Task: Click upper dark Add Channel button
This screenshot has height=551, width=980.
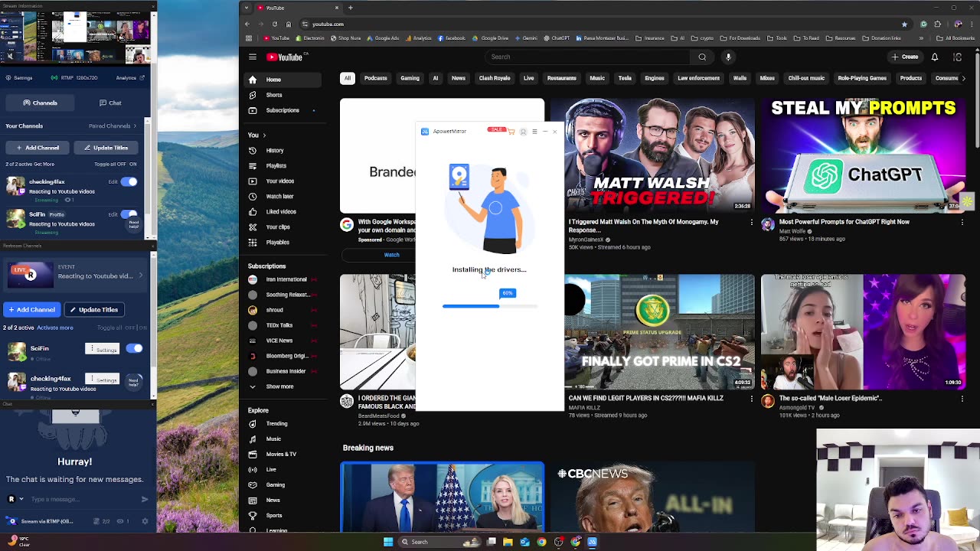Action: tap(37, 148)
